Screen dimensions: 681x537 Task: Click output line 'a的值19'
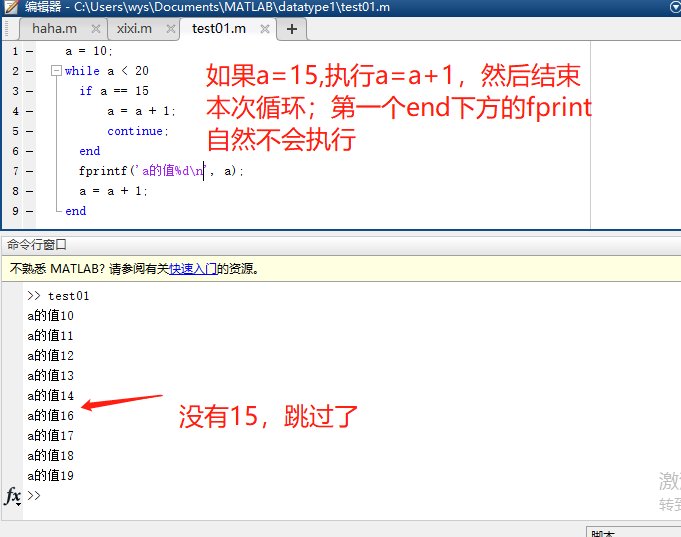tap(50, 475)
